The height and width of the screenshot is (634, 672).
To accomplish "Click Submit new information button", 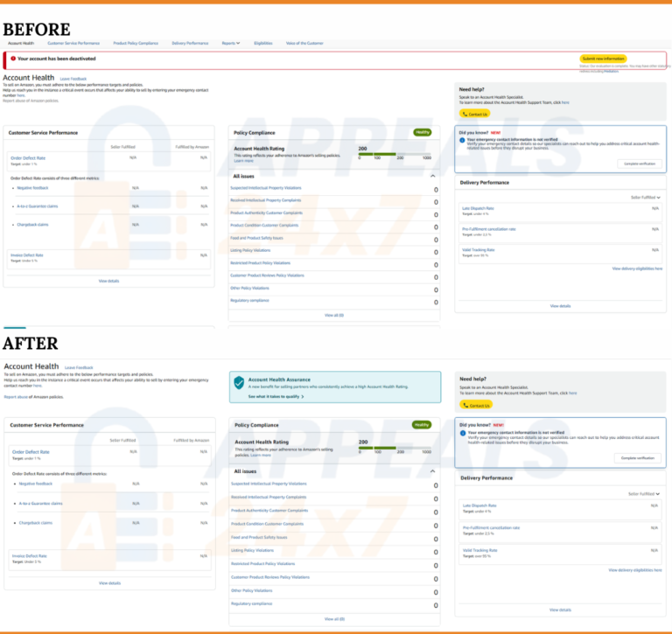I will pyautogui.click(x=603, y=59).
